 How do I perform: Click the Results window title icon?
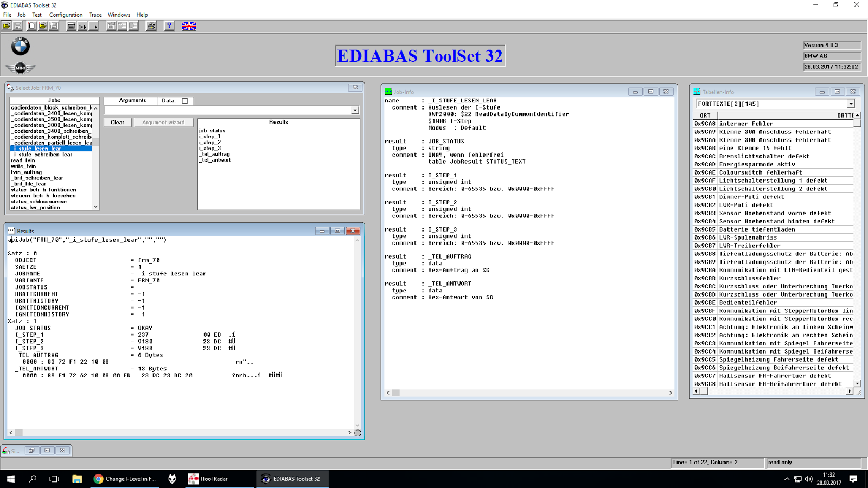pos(11,231)
